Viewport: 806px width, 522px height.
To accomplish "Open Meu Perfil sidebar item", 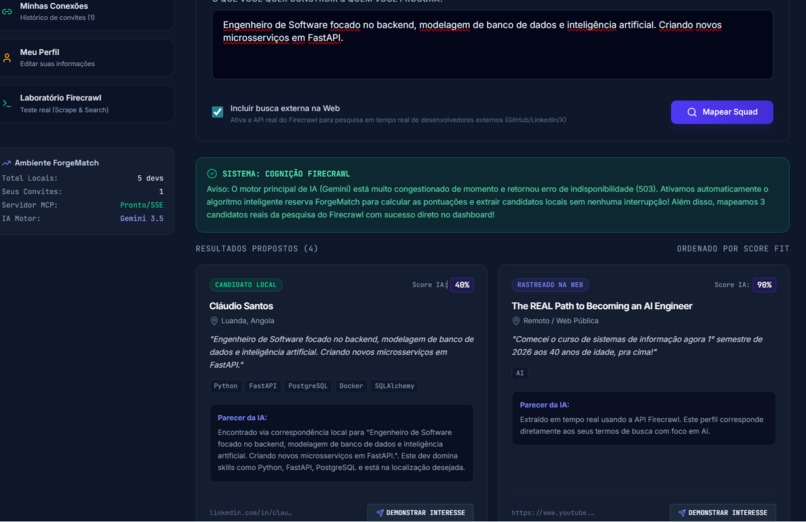I will click(x=86, y=58).
